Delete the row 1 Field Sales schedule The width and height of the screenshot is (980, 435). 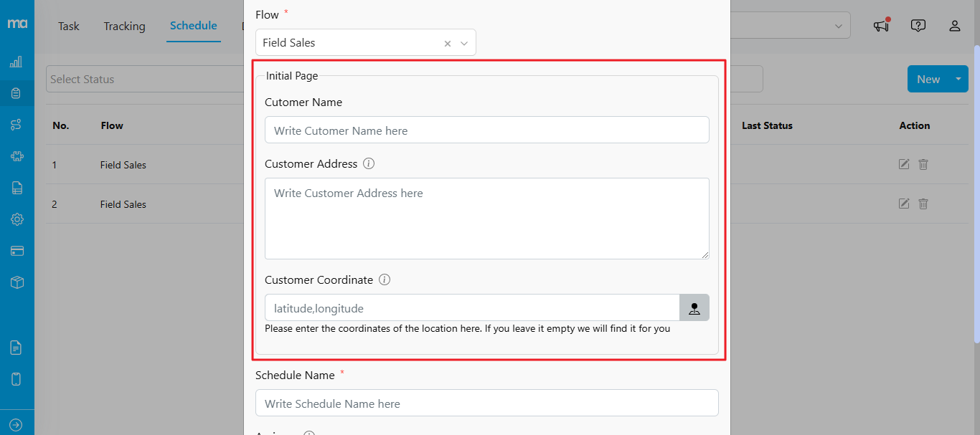click(923, 164)
